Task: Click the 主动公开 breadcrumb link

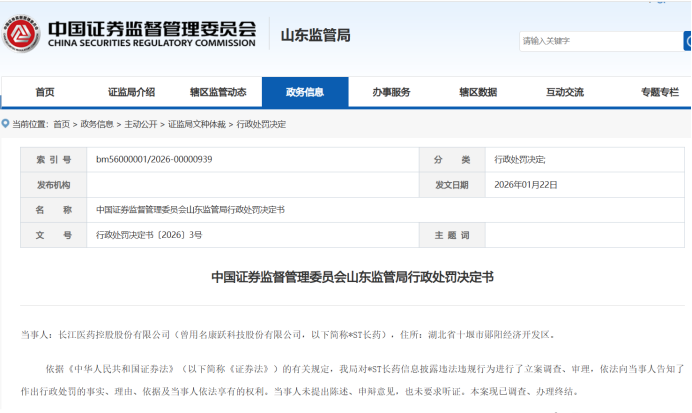Action: pyautogui.click(x=141, y=124)
